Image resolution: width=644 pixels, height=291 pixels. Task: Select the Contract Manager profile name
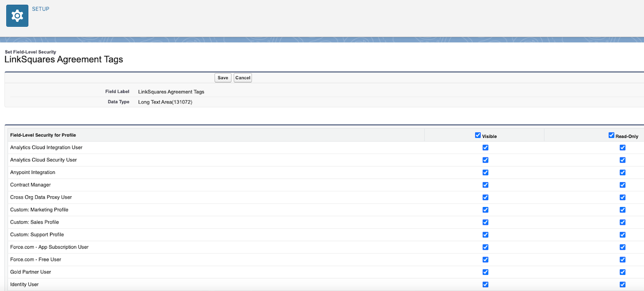pyautogui.click(x=30, y=185)
